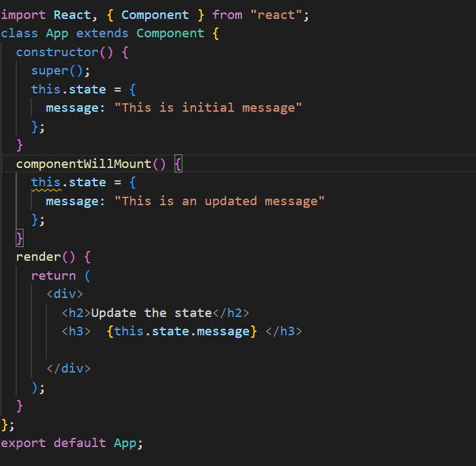Click the highlighted opening brace after componentWillMount()
The width and height of the screenshot is (476, 466).
coord(178,164)
